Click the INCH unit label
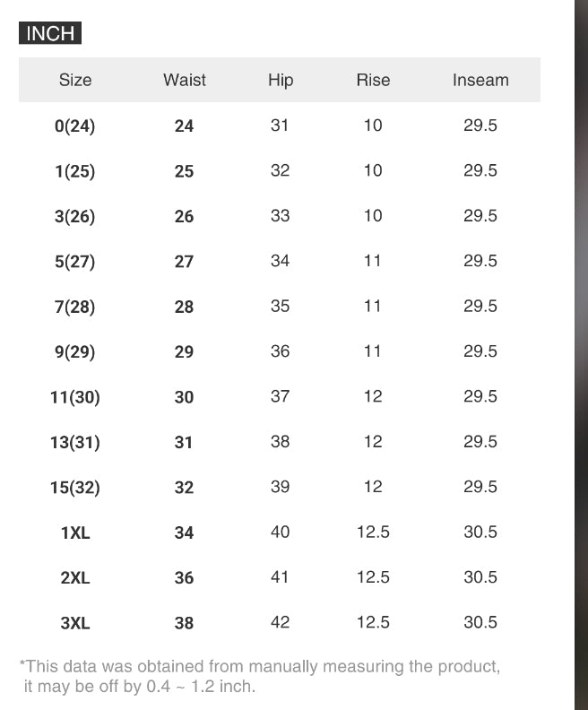588x710 pixels. [50, 34]
